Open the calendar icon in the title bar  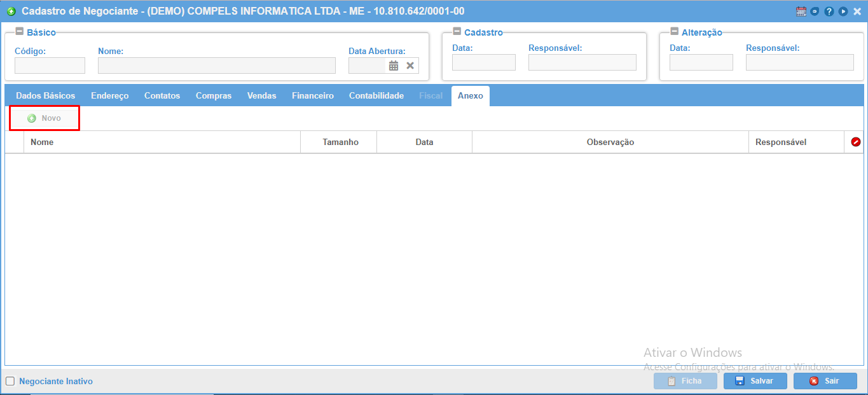[x=801, y=11]
